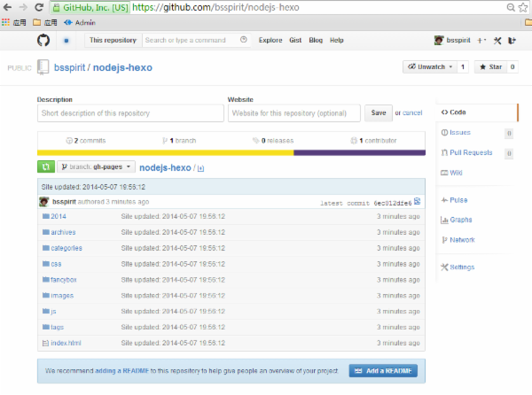This screenshot has height=395, width=532.
Task: Open Explore in top navigation
Action: pyautogui.click(x=270, y=41)
